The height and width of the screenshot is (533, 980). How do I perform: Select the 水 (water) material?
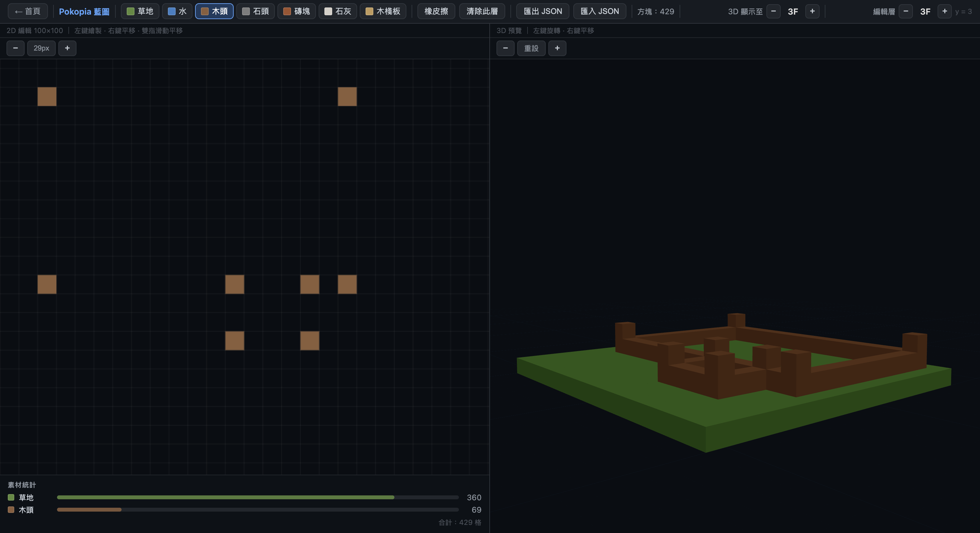click(177, 11)
